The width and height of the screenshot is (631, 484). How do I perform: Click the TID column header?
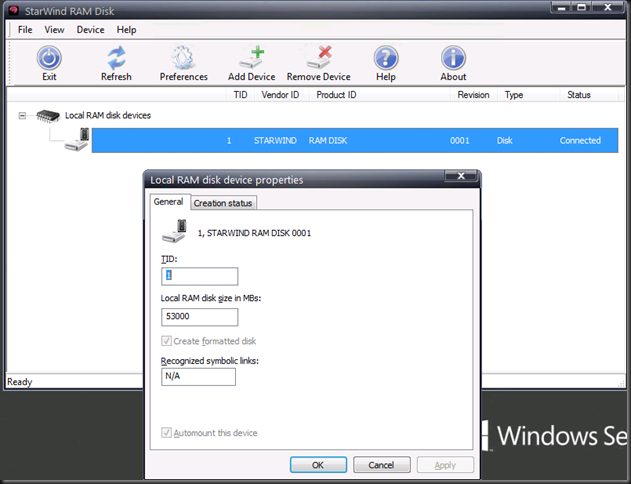(240, 95)
